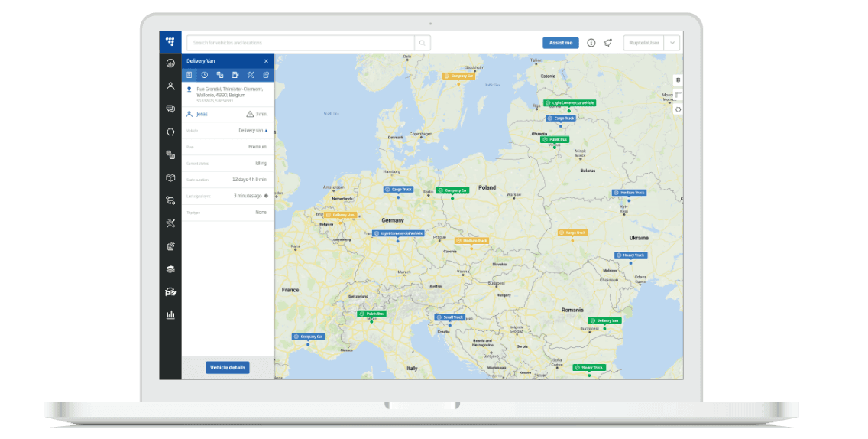Click the eco-driving car leaf sidebar icon
The image size is (868, 439).
point(170,292)
